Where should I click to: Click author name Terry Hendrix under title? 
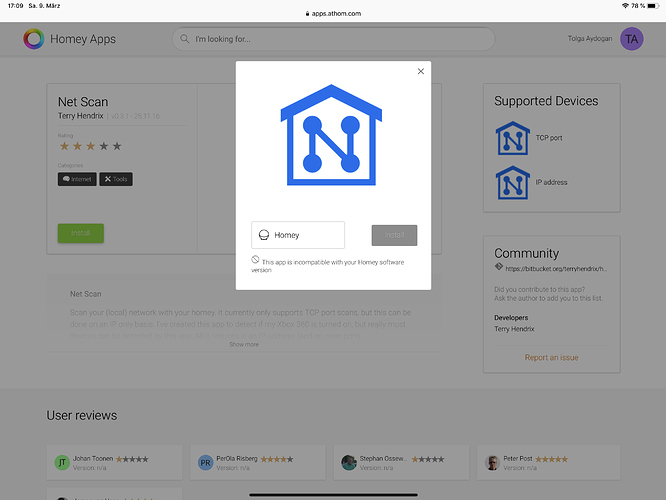coord(81,116)
